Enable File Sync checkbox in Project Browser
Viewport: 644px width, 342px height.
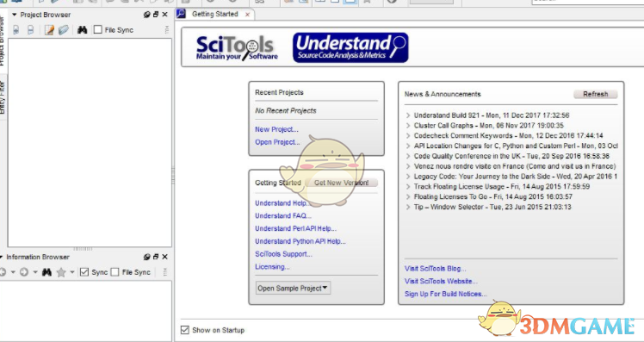click(x=98, y=29)
